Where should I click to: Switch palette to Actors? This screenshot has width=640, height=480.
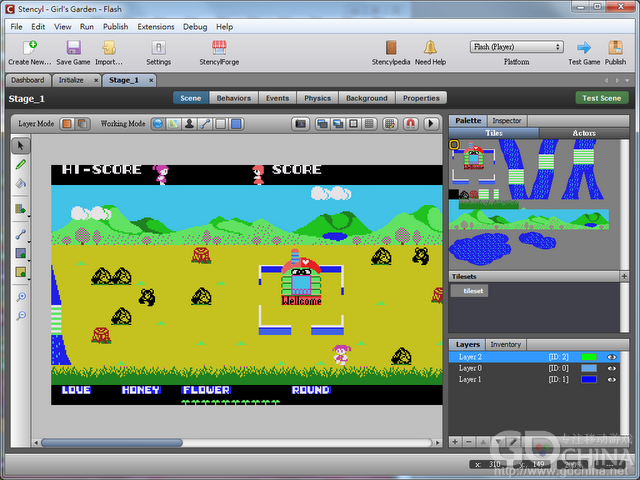pyautogui.click(x=584, y=133)
